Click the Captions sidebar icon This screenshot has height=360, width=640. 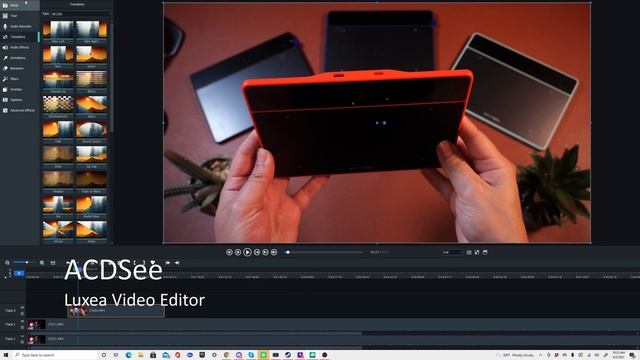pos(5,100)
